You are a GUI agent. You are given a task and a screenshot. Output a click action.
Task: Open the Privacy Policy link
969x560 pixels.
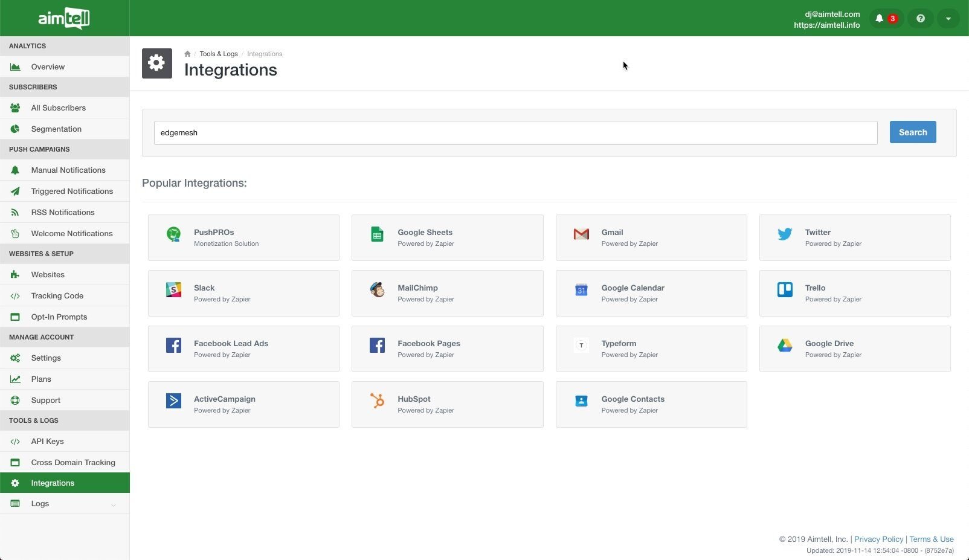click(x=878, y=539)
